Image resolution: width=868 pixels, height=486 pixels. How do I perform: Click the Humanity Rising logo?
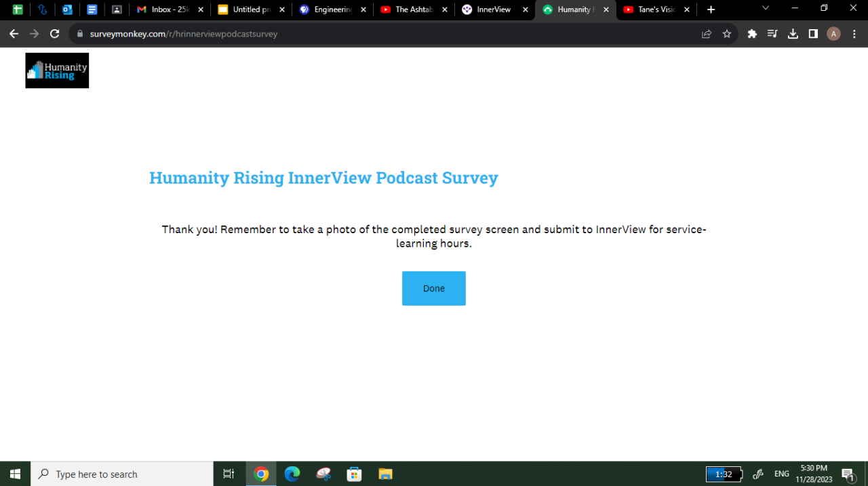coord(57,70)
